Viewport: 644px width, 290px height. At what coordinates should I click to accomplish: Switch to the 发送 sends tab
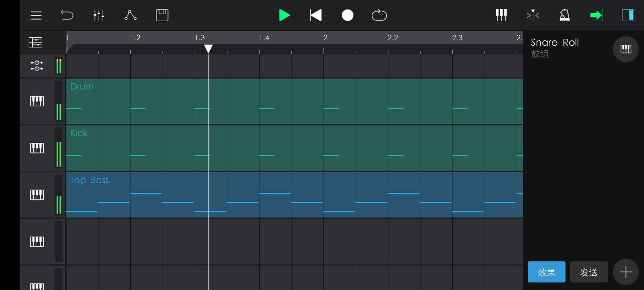tap(589, 272)
